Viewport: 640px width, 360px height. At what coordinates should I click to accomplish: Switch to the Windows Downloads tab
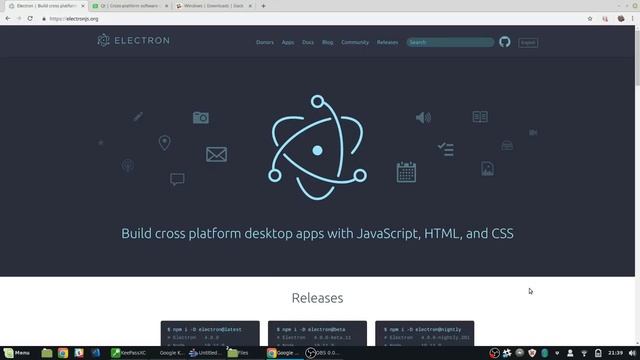point(214,6)
